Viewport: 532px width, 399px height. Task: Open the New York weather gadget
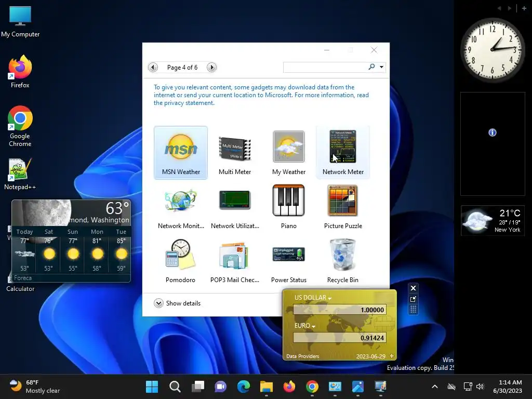[x=493, y=220]
